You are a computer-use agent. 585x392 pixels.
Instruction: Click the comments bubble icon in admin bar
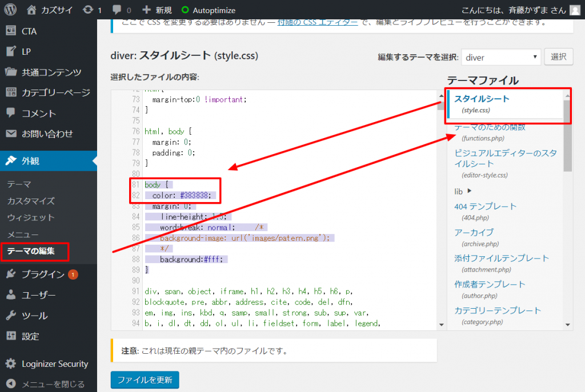[x=118, y=9]
